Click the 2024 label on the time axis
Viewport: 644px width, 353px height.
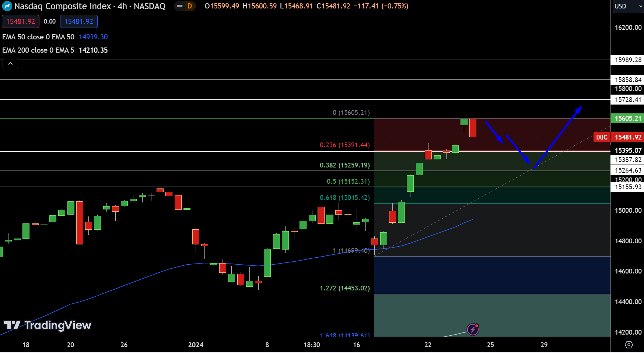(196, 345)
